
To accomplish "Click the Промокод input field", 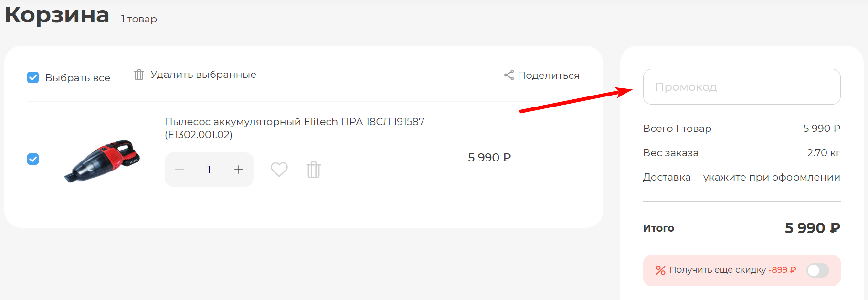I will point(742,86).
